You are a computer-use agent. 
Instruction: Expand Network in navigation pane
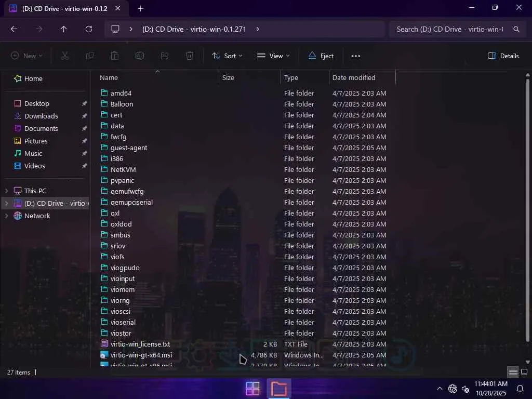pyautogui.click(x=6, y=216)
